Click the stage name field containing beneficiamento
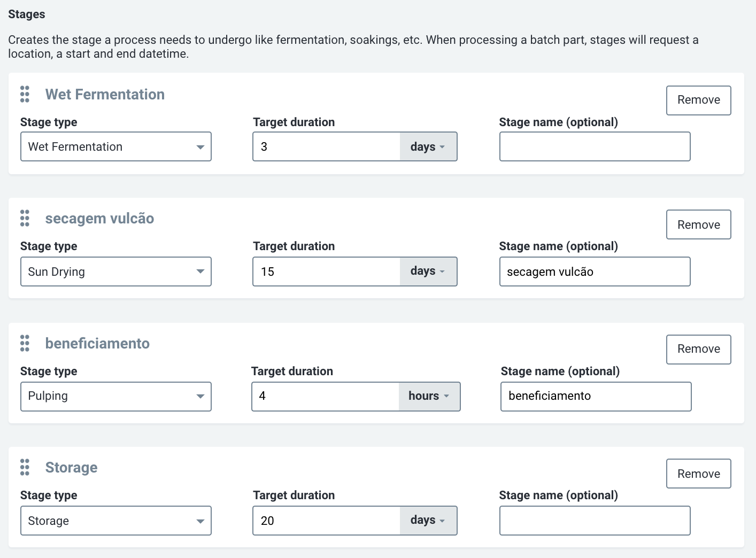756x558 pixels. pyautogui.click(x=596, y=397)
